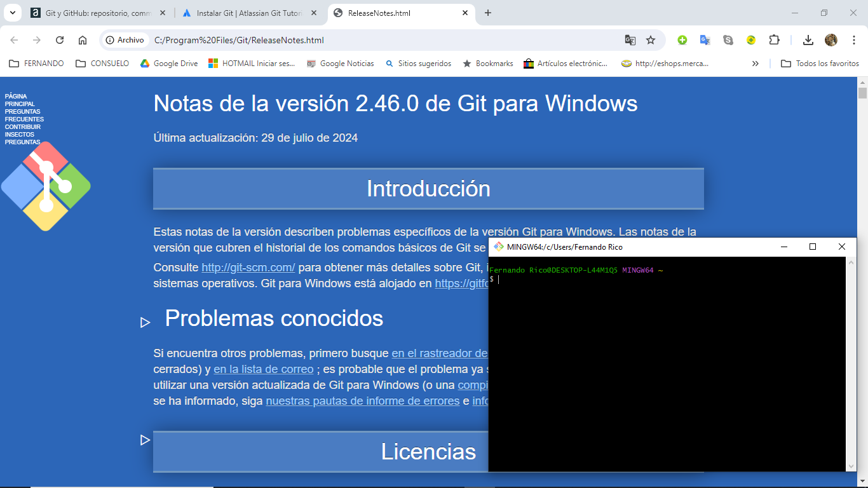
Task: Click the Introducción section header
Action: tap(428, 189)
